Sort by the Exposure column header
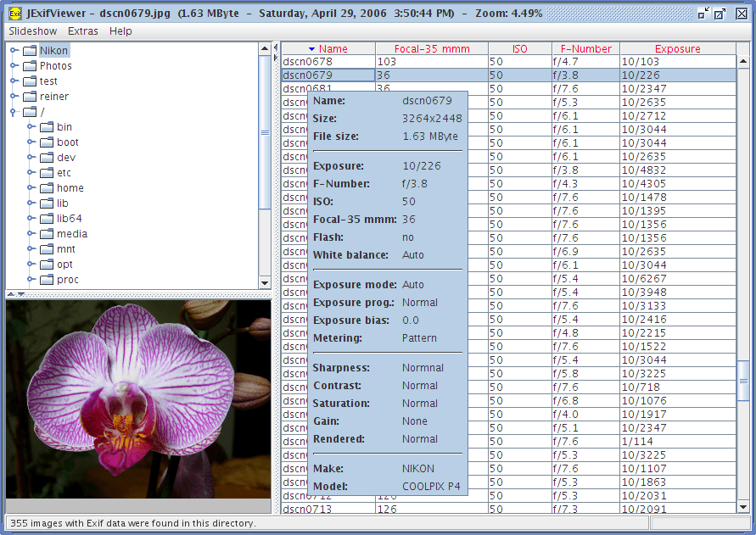Viewport: 756px width, 535px height. click(677, 49)
